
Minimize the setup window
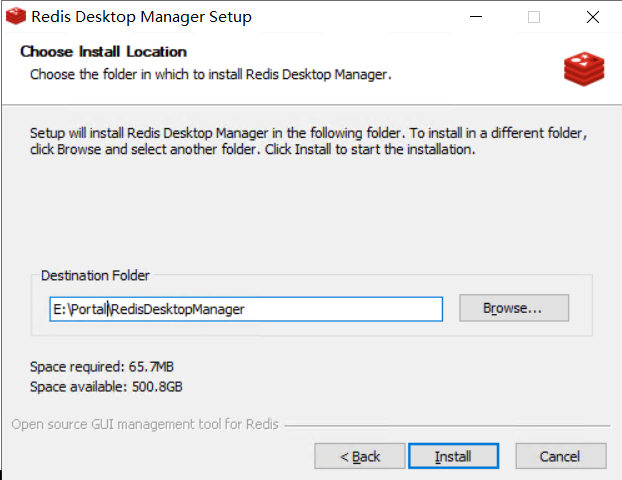(477, 17)
